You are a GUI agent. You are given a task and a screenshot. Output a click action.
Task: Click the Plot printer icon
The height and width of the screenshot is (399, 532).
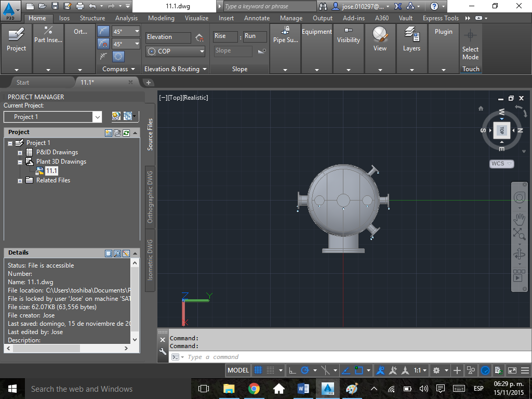pyautogui.click(x=79, y=6)
